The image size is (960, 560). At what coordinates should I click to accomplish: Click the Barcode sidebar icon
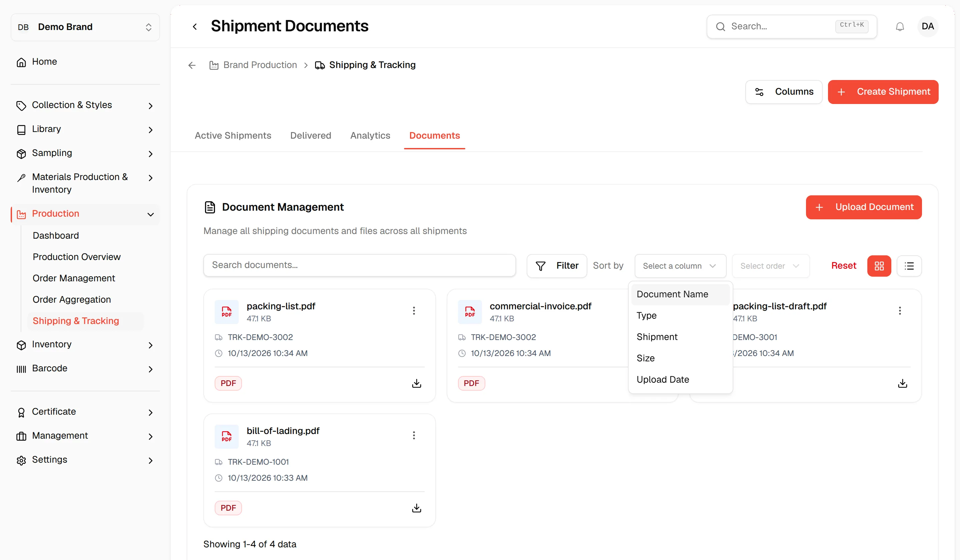(x=21, y=369)
